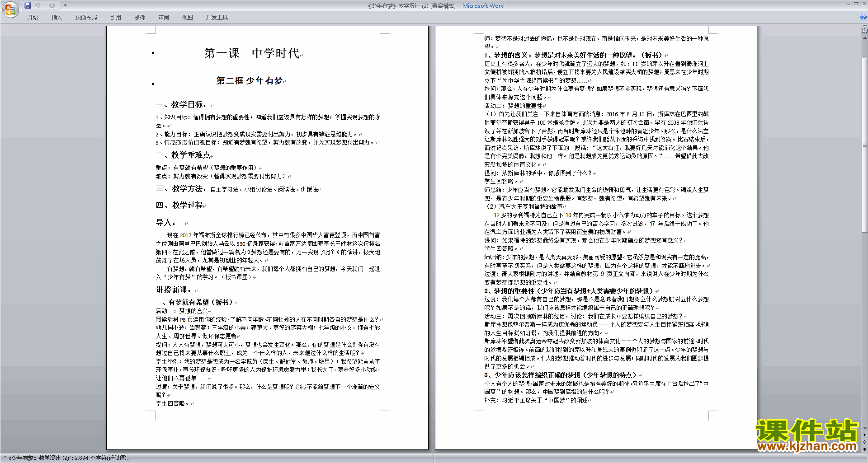The width and height of the screenshot is (868, 463).
Task: Undo the last action
Action: point(38,5)
